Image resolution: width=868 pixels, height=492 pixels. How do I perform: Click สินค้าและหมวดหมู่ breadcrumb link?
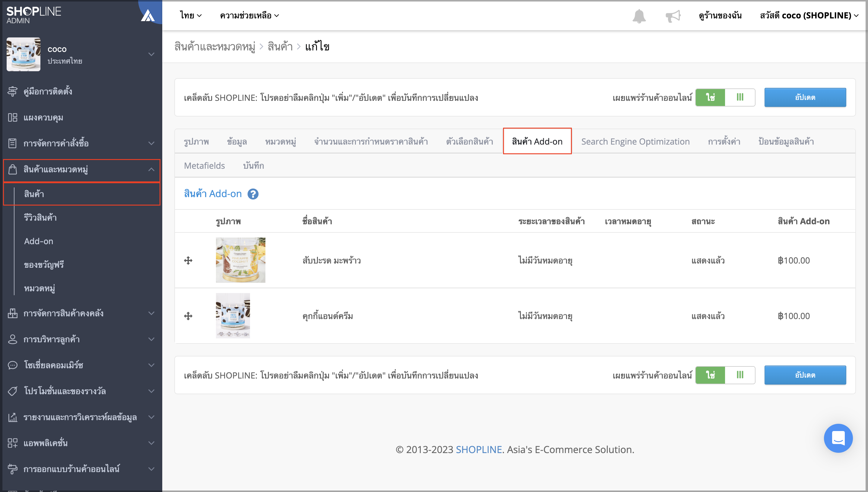(x=215, y=46)
